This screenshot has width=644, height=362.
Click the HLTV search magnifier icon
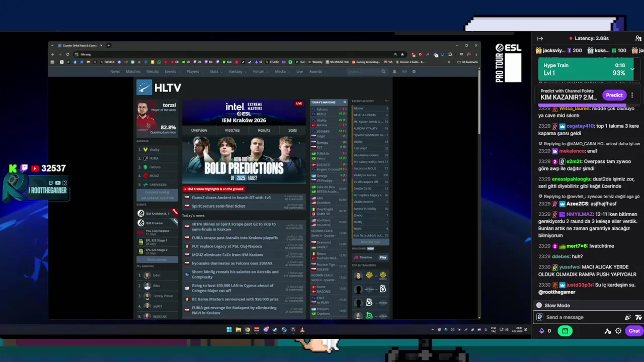coord(383,71)
